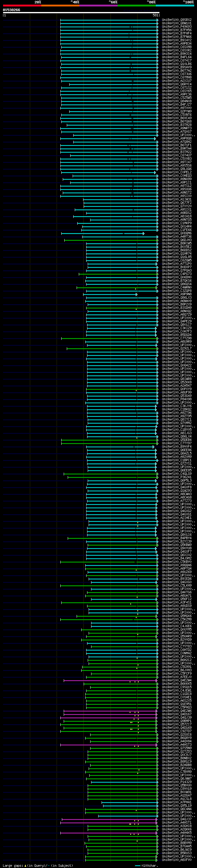This screenshot has height=868, width=197.
Task: Choose the UniRef100_A9P9N8 entry
Action: pyautogui.click(x=177, y=294)
